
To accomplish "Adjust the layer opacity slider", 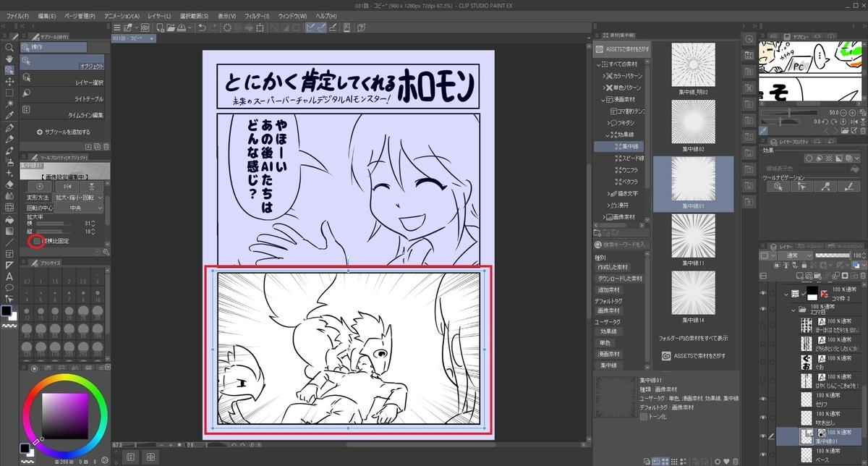I will pyautogui.click(x=834, y=255).
